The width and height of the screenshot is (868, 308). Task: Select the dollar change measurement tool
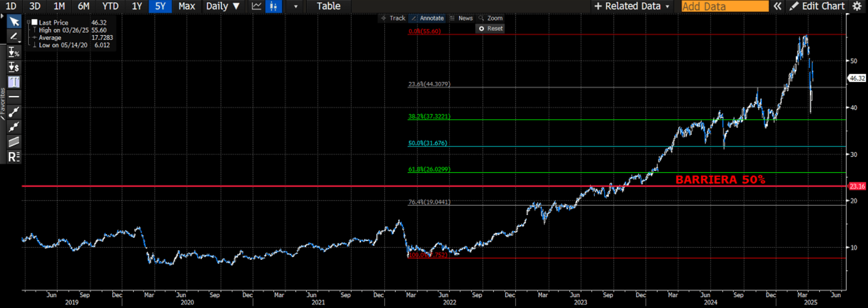[x=14, y=67]
